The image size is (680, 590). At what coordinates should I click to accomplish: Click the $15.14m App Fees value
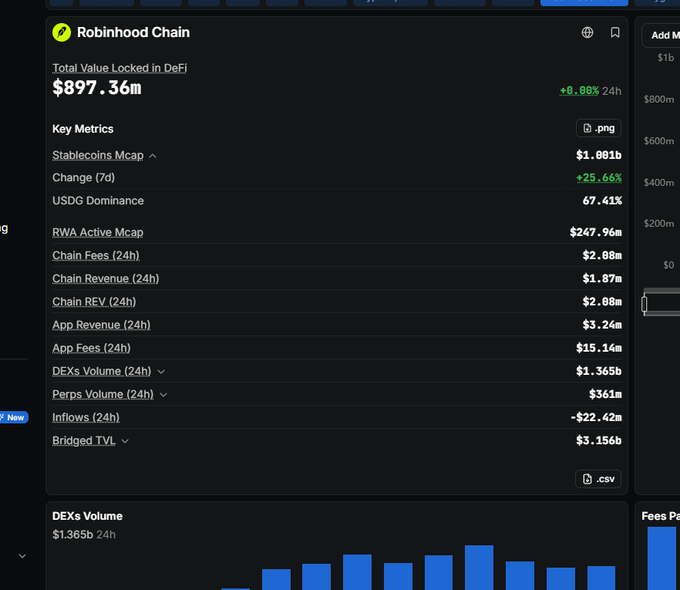pos(598,348)
